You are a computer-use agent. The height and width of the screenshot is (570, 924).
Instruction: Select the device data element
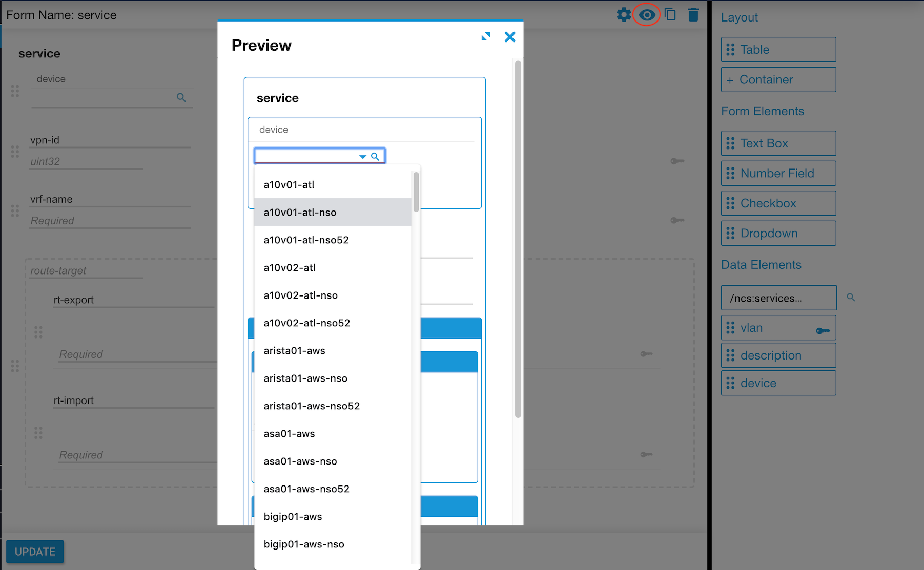[x=778, y=383]
